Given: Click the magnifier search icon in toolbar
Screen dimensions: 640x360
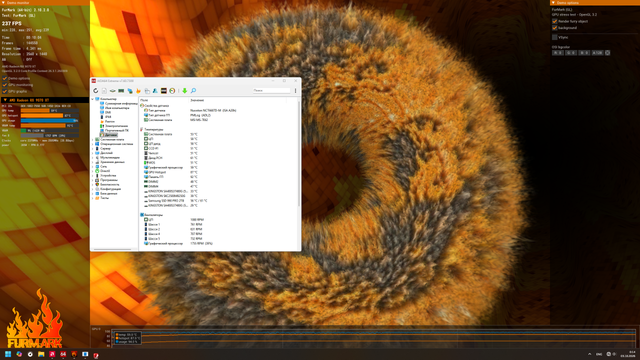Looking at the screenshot, I should pos(193,91).
